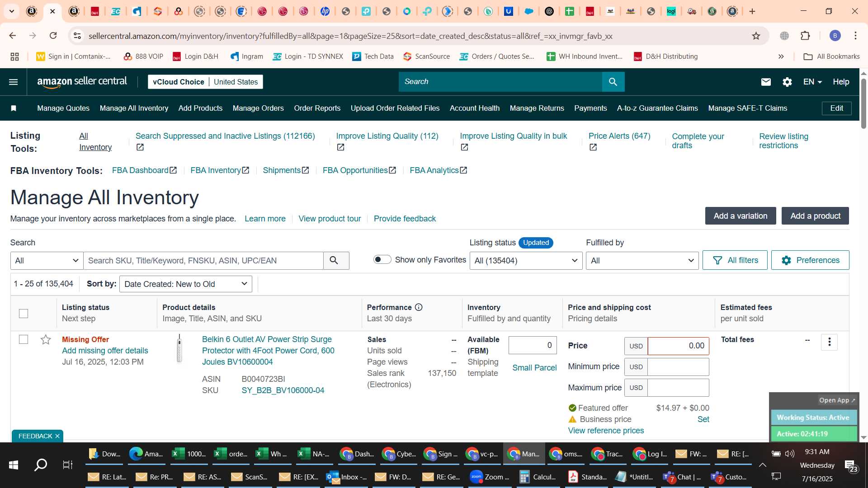Open the Seller Central hamburger menu
This screenshot has width=868, height=488.
[14, 82]
